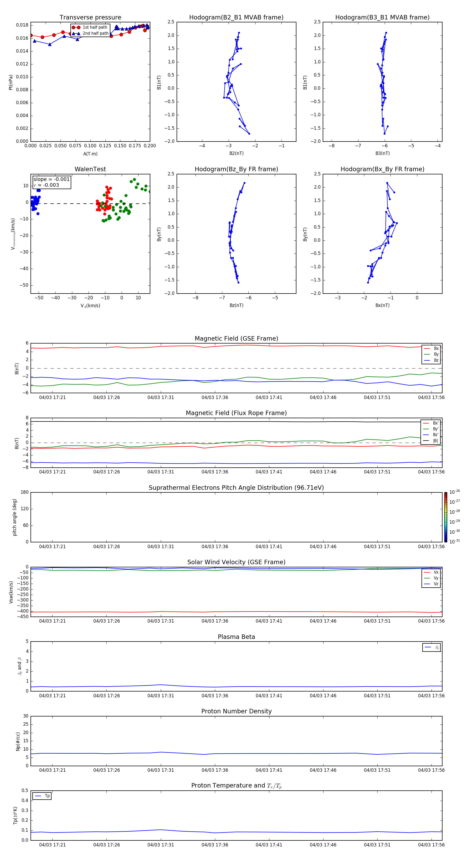Click the 'Bx(nT)' x-axis label

(x=382, y=305)
